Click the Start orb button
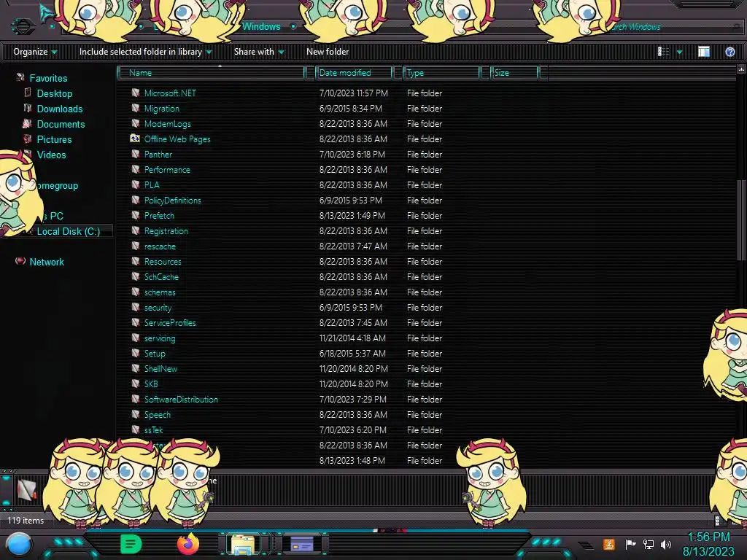 tap(19, 545)
